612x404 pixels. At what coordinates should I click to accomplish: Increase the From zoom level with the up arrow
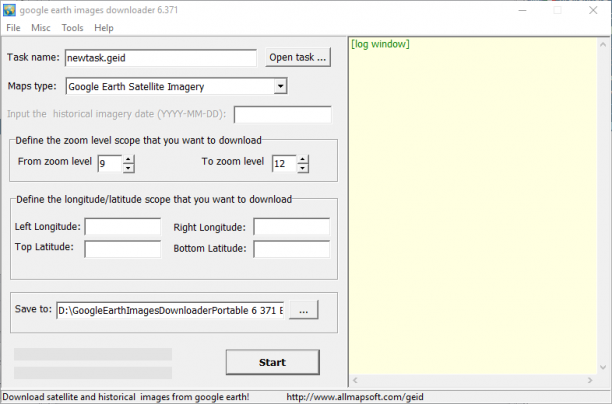click(x=128, y=159)
